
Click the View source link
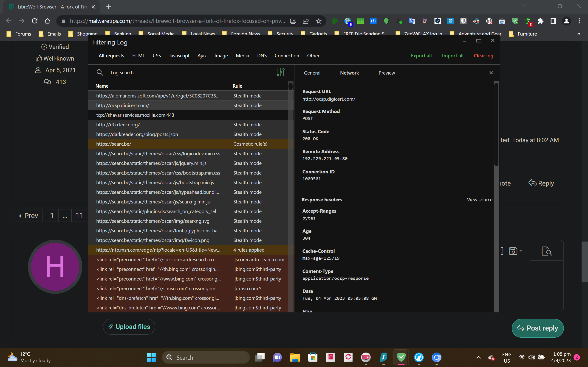click(479, 200)
